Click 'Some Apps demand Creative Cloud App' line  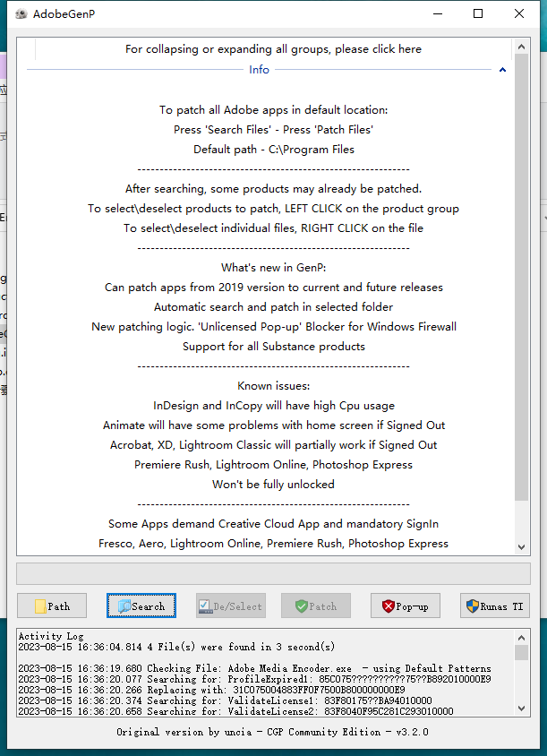point(274,524)
